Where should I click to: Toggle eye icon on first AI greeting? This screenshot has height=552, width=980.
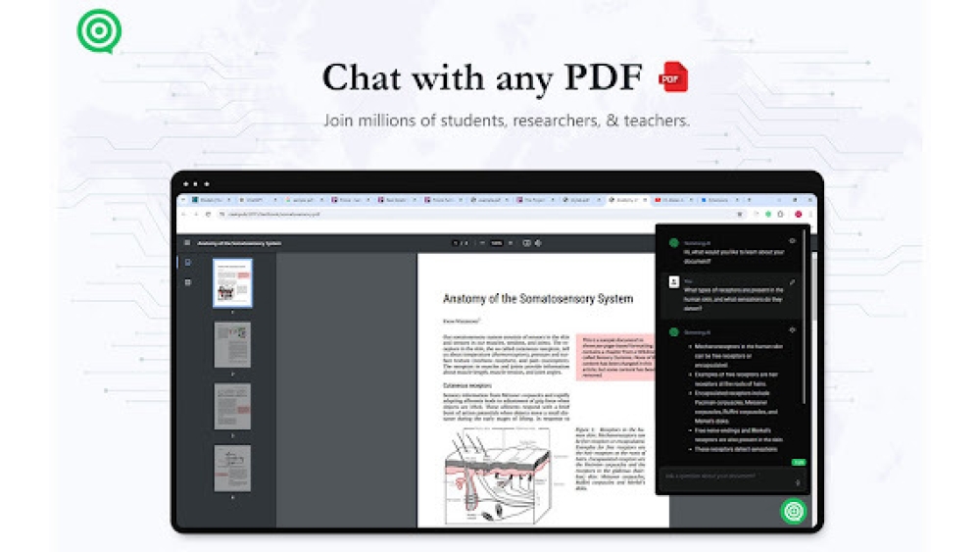pos(792,241)
